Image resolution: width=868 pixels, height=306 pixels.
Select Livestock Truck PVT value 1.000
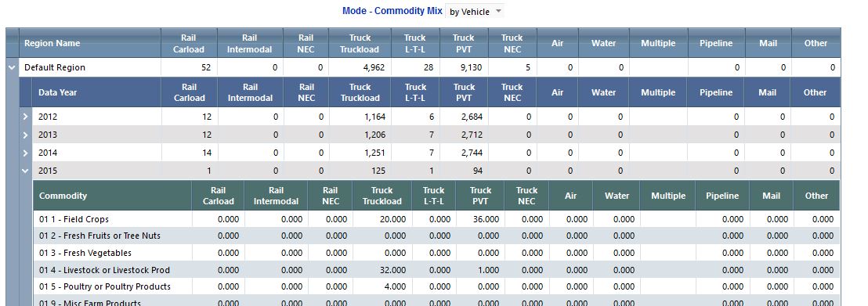480,270
